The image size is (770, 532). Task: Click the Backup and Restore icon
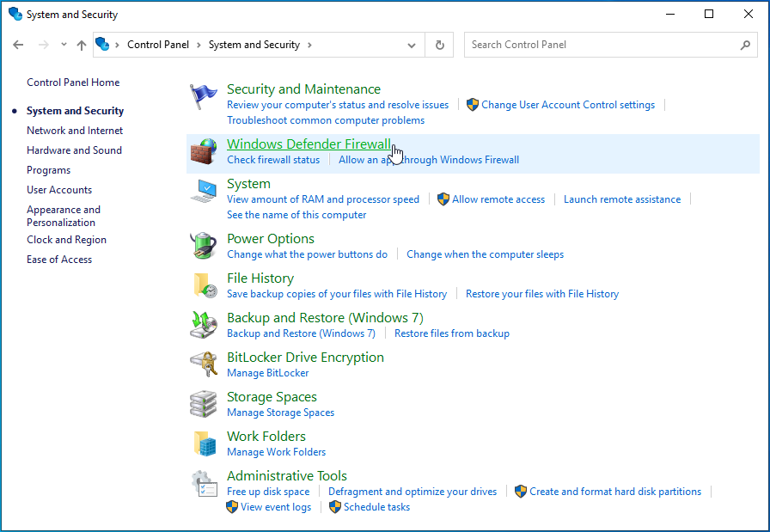pyautogui.click(x=204, y=325)
